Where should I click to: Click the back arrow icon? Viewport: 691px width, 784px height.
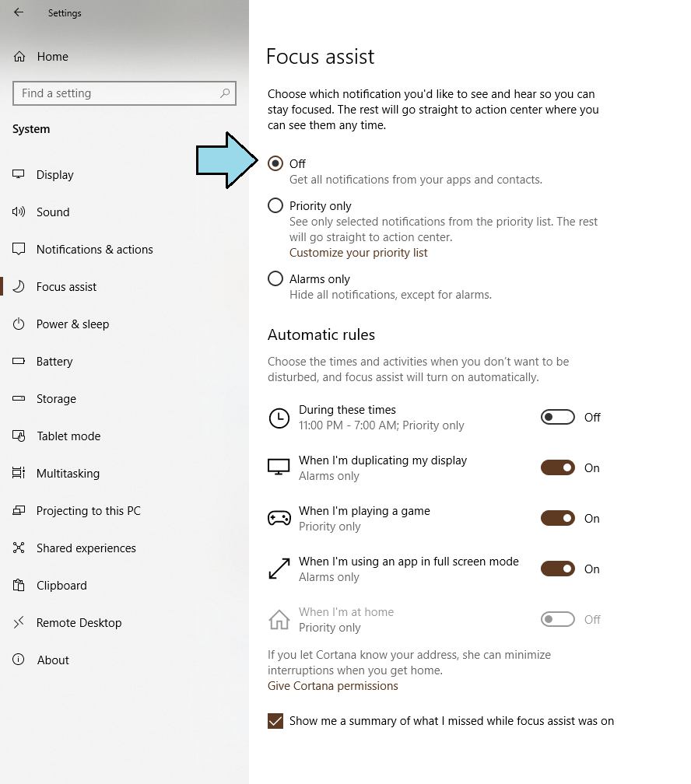tap(19, 12)
